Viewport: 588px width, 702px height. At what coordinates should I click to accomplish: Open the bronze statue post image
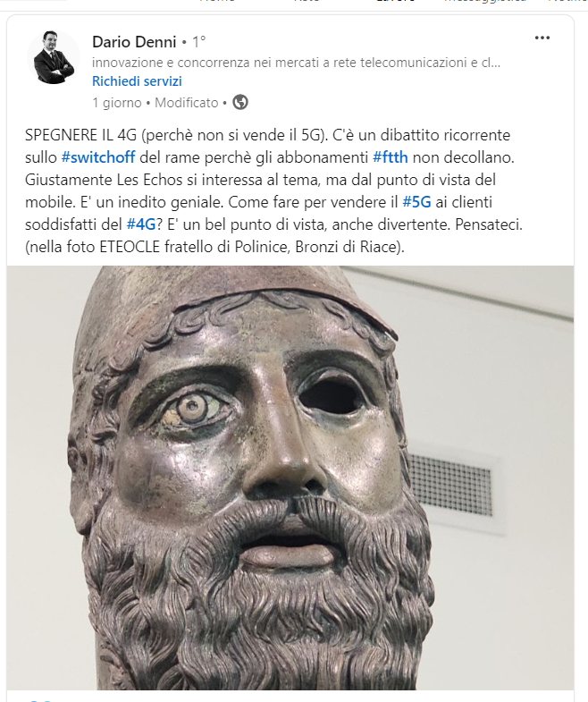point(290,478)
